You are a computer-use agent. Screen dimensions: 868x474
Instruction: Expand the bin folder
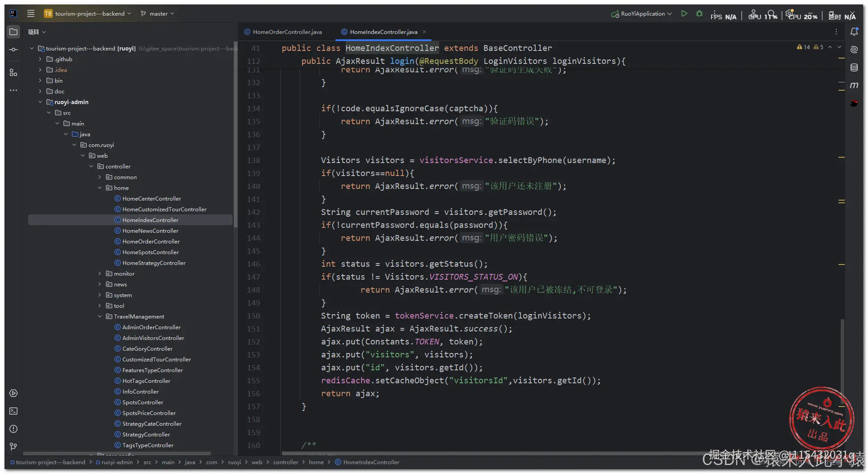tap(40, 80)
